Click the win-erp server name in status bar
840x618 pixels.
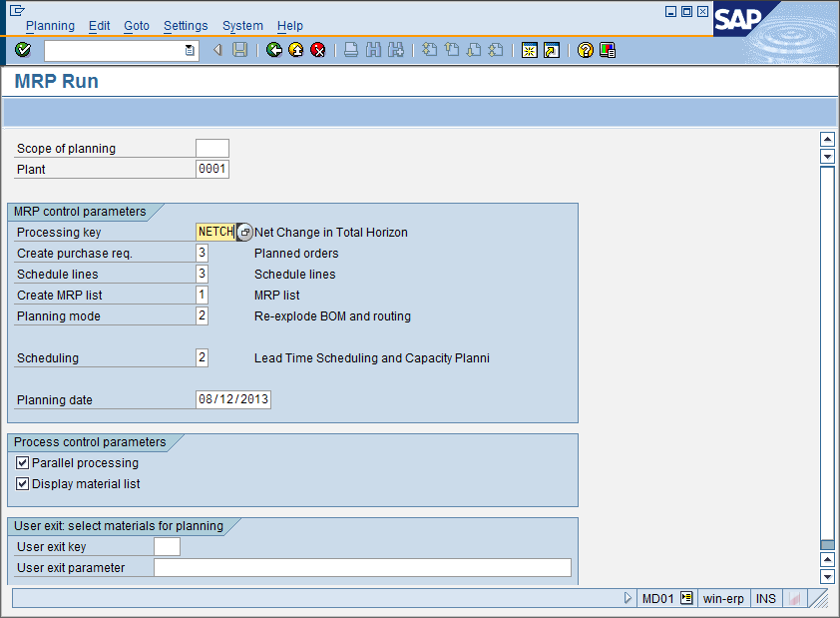click(723, 599)
